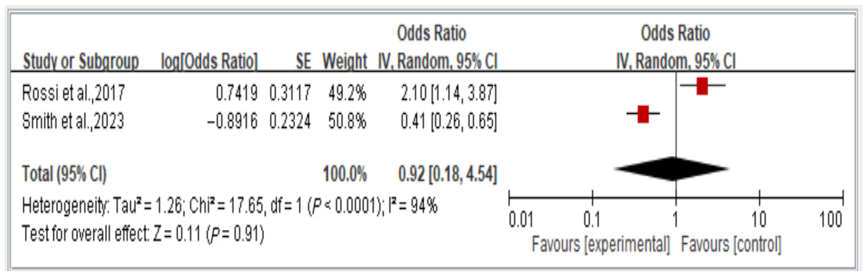Click the "Rossi et al.,2017" study label

click(x=74, y=93)
